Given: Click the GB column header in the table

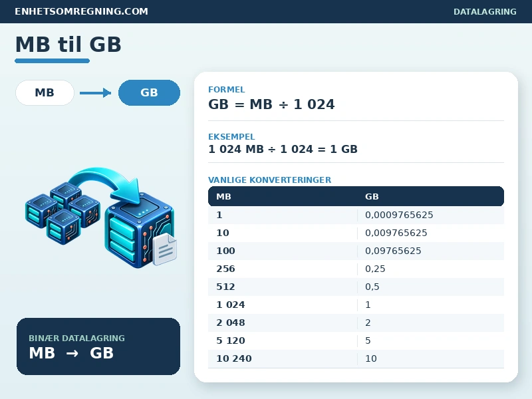Looking at the screenshot, I should [372, 196].
